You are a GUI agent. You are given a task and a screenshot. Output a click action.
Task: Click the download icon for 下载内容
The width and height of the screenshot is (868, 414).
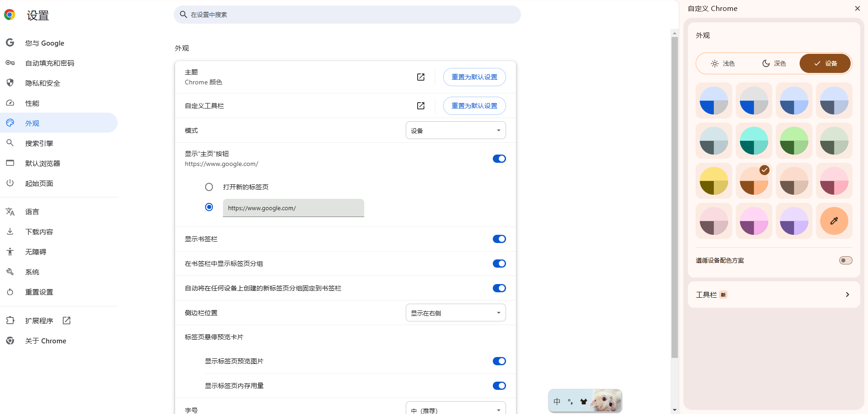[x=10, y=232]
